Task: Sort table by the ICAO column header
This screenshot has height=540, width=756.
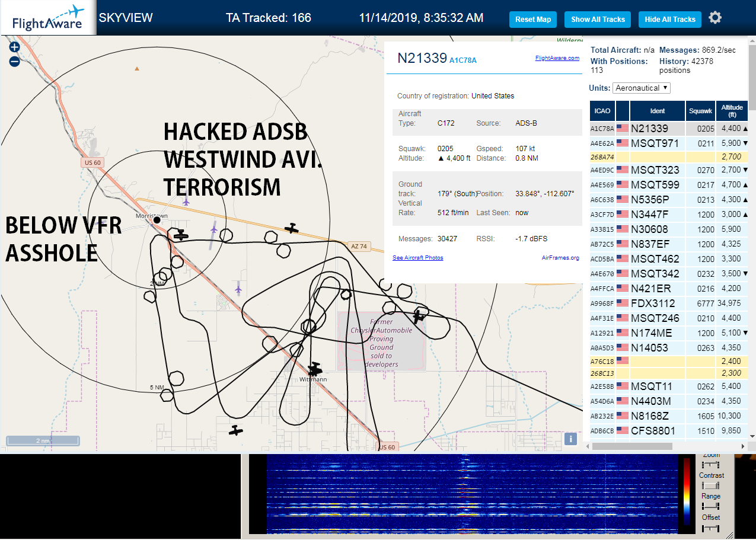Action: (602, 111)
